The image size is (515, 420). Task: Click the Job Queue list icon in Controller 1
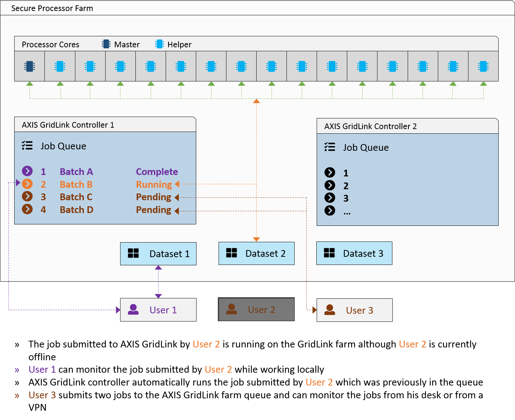(27, 145)
